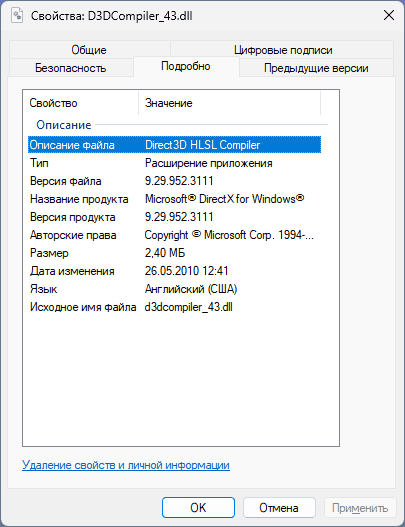Click the Расширение приложения value
This screenshot has height=527, width=405.
coord(209,163)
